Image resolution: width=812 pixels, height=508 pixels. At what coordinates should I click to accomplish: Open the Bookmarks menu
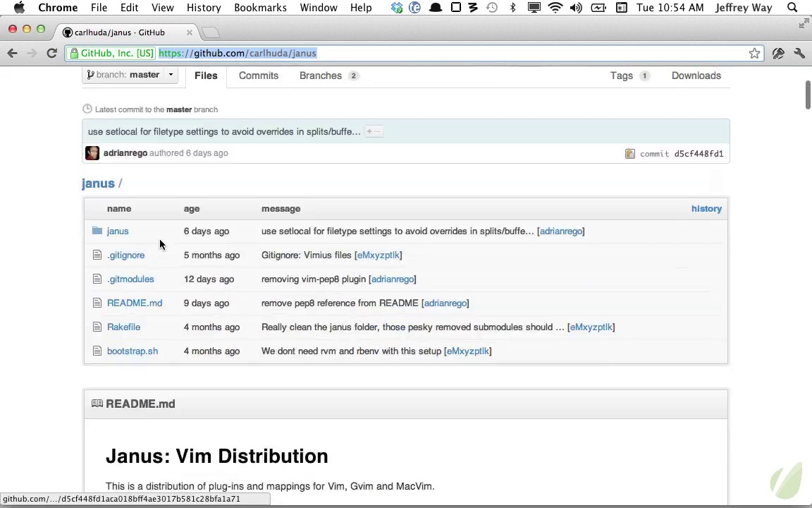pos(260,7)
